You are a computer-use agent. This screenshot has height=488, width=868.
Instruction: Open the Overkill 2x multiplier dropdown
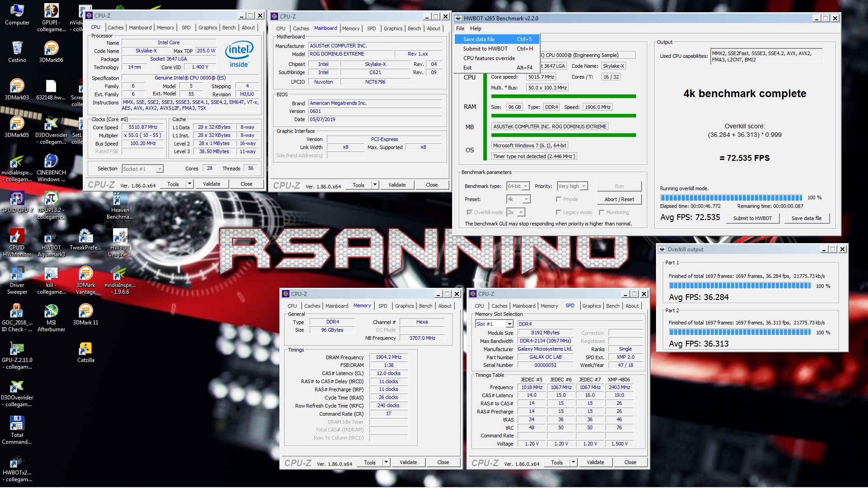pyautogui.click(x=515, y=212)
